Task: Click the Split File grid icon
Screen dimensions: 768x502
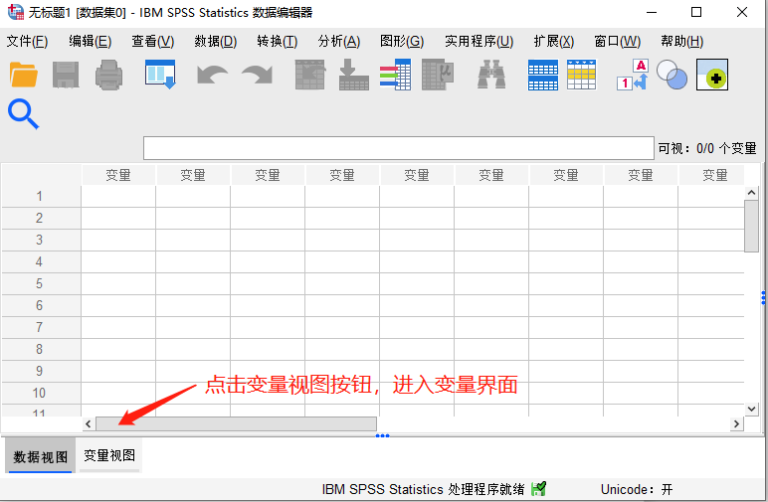Action: click(x=543, y=75)
